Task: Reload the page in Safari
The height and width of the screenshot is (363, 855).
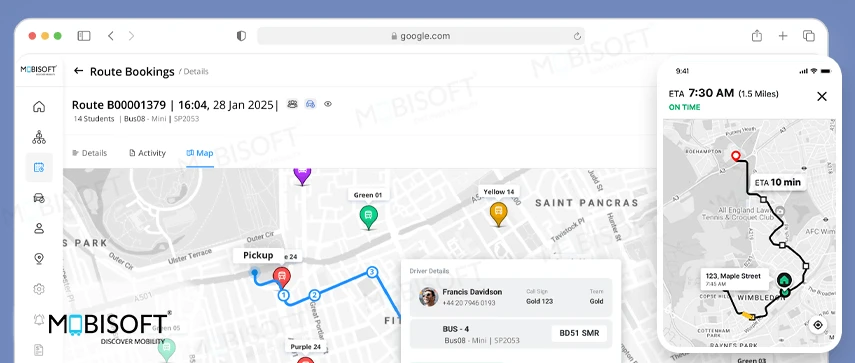Action: (x=577, y=36)
